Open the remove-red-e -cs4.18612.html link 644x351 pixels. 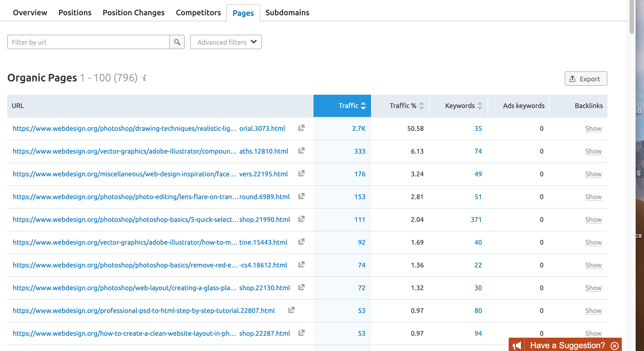click(150, 265)
